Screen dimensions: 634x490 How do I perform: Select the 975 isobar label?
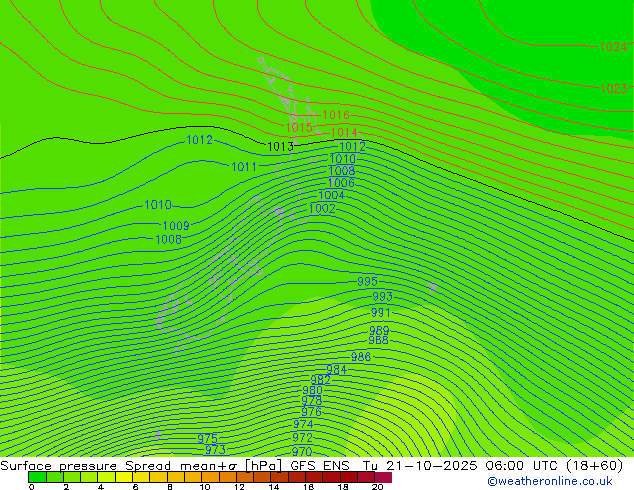point(207,438)
